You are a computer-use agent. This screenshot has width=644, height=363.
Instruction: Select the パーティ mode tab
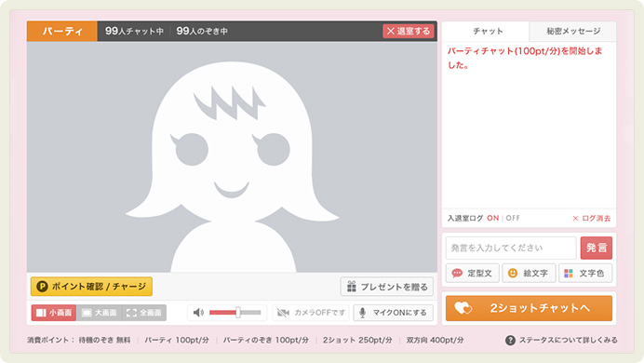(x=62, y=32)
